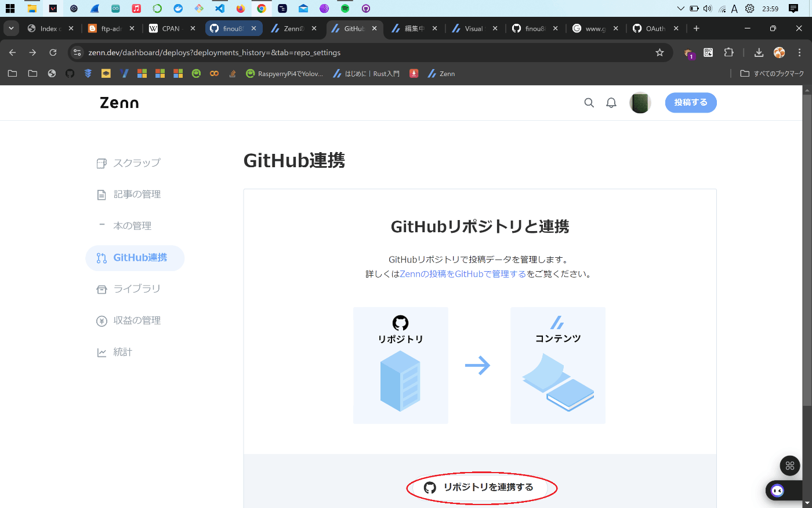Open the extension with the purple 1 badge
This screenshot has width=812, height=508.
pyautogui.click(x=688, y=53)
